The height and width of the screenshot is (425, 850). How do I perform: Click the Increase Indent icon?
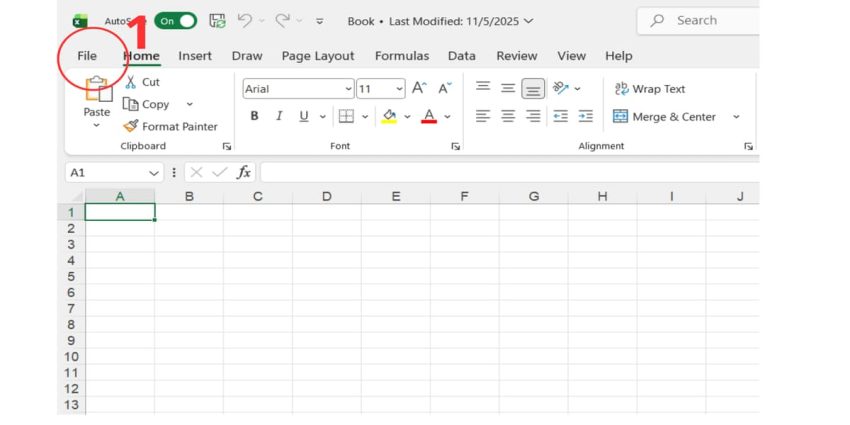(x=585, y=116)
